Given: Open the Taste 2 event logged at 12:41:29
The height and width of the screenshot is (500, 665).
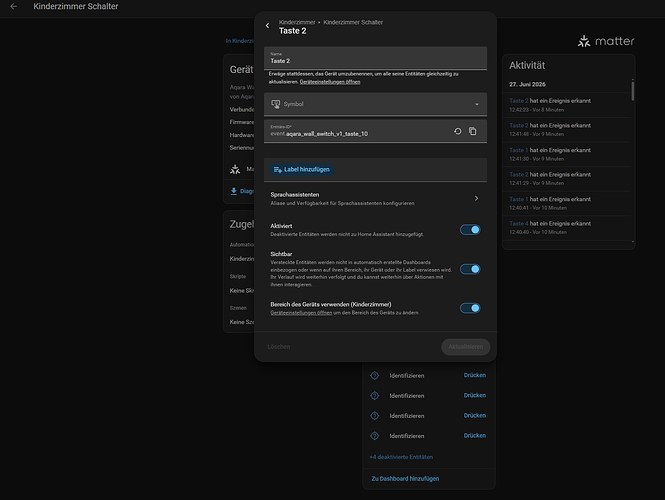Looking at the screenshot, I should pyautogui.click(x=566, y=179).
